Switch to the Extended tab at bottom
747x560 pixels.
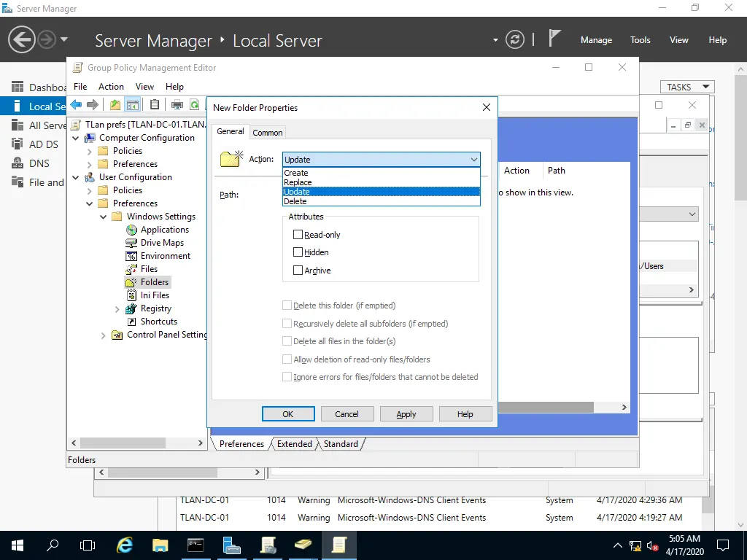tap(295, 444)
